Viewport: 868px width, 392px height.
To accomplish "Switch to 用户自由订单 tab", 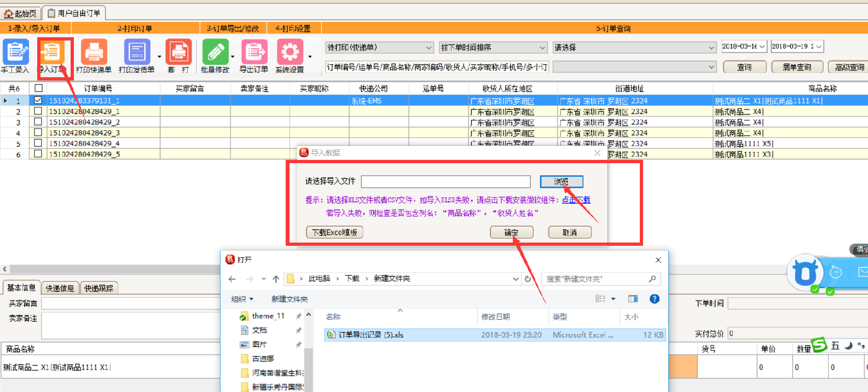I will pyautogui.click(x=74, y=13).
